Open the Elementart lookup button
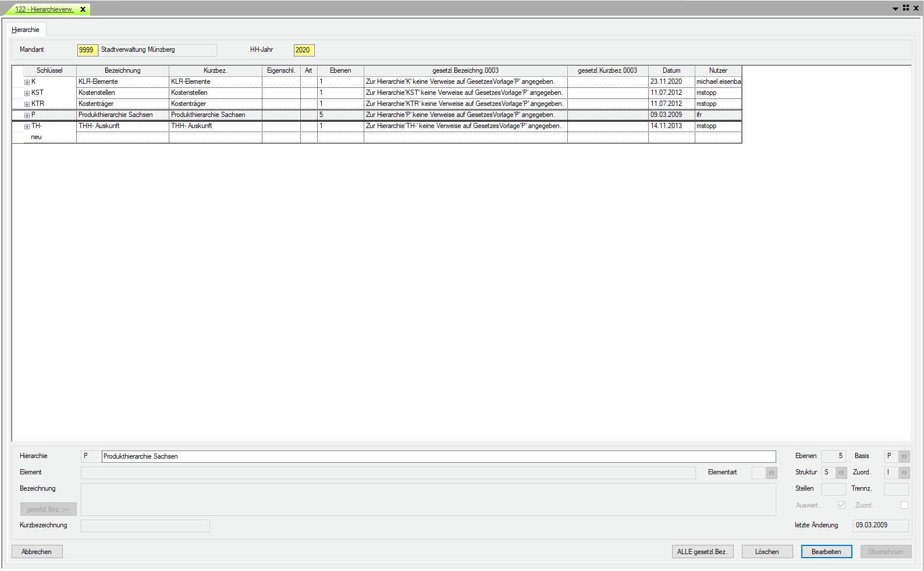The image size is (924, 571). (x=772, y=473)
